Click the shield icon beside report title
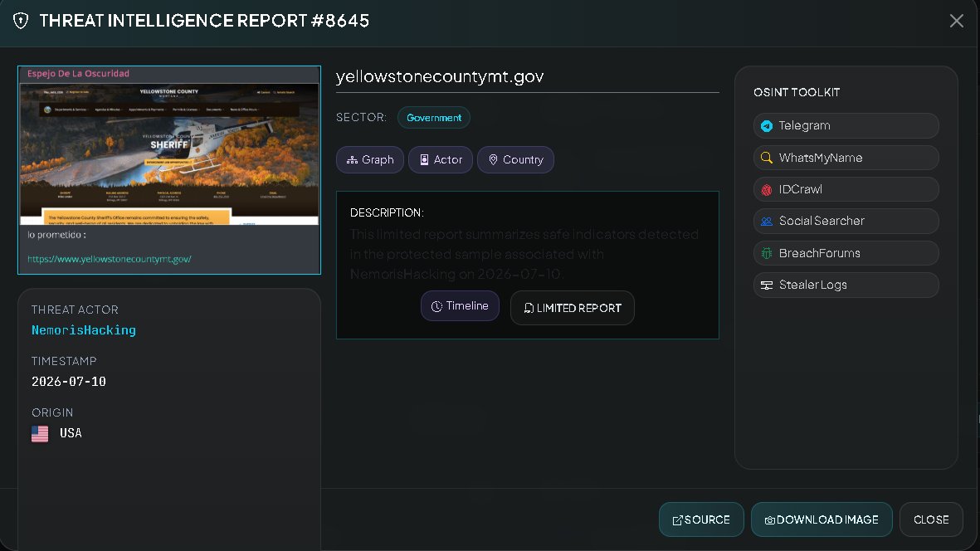Viewport: 980px width, 551px height. pyautogui.click(x=21, y=21)
